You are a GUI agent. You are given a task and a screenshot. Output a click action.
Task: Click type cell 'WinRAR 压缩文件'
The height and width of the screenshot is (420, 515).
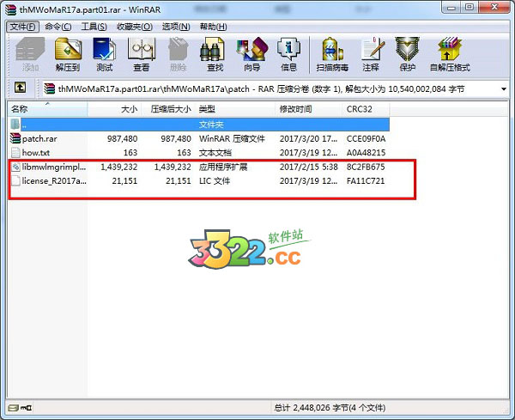pyautogui.click(x=232, y=138)
